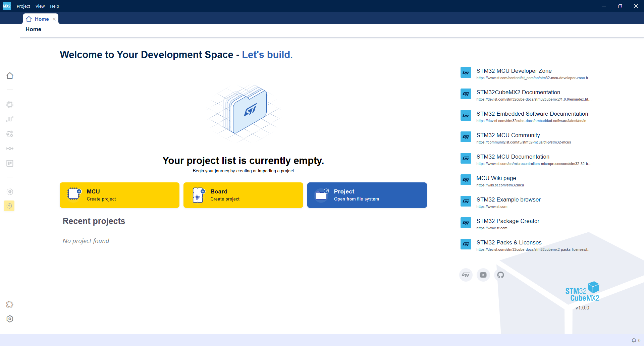Open STM32 Example browser link
Viewport: 644px width, 346px height.
point(508,199)
